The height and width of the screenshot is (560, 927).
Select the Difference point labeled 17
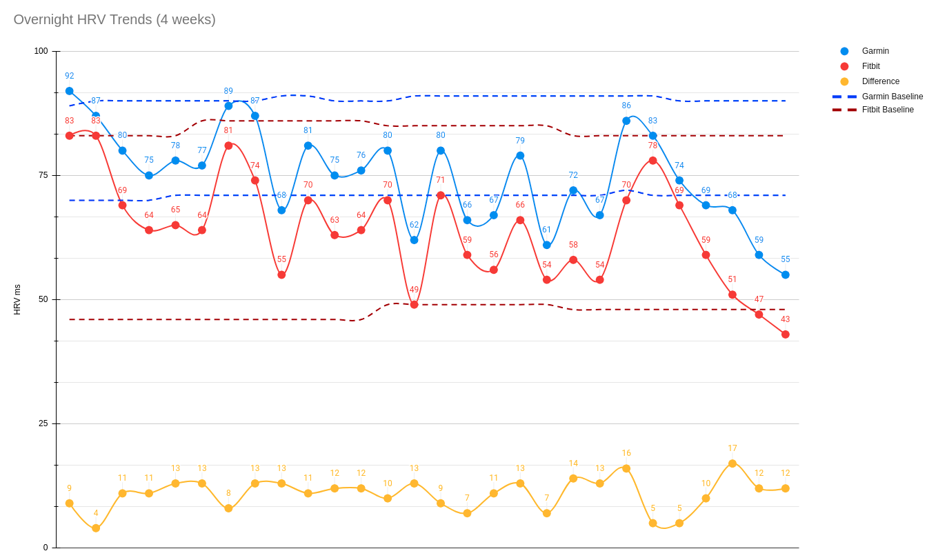pyautogui.click(x=732, y=463)
